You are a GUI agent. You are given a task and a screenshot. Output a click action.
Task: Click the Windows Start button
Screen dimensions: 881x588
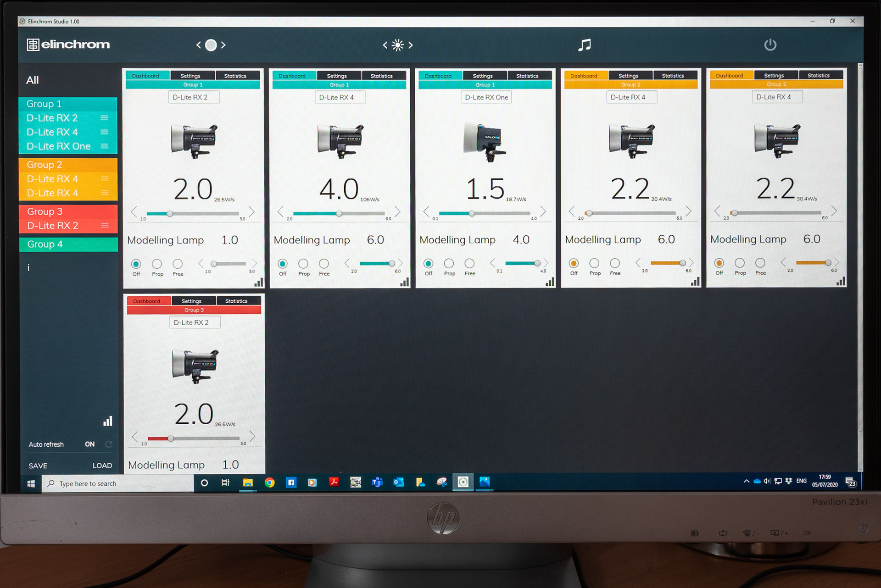pos(31,483)
